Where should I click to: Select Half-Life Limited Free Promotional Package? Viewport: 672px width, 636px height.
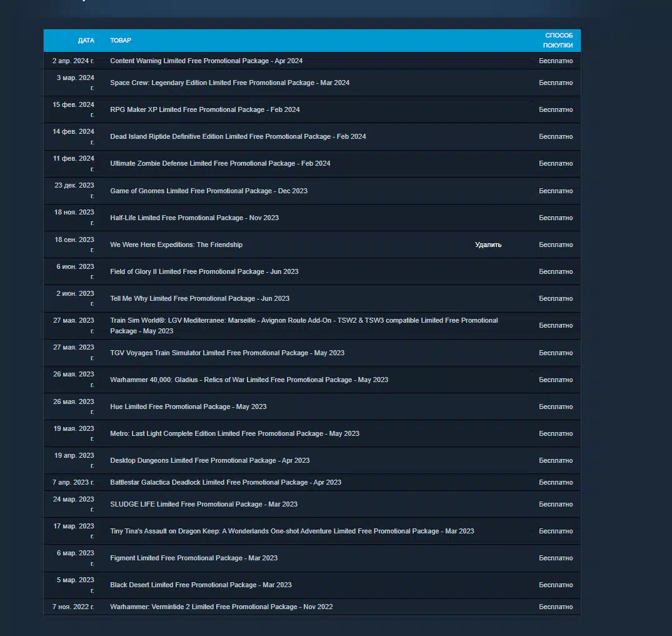[x=194, y=218]
